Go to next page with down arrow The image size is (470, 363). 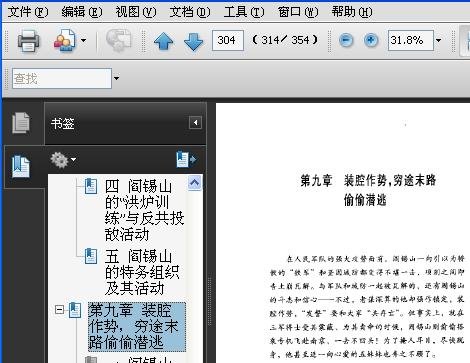(193, 41)
